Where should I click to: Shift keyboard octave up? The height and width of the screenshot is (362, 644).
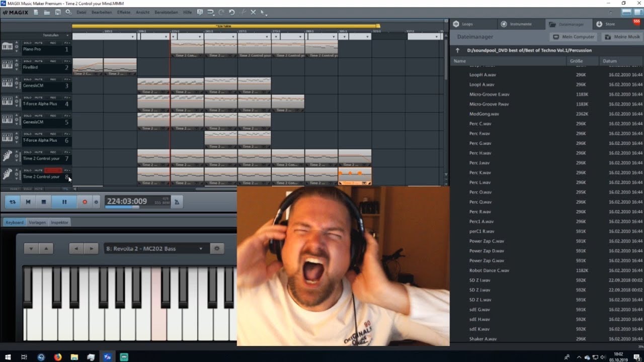(x=46, y=248)
